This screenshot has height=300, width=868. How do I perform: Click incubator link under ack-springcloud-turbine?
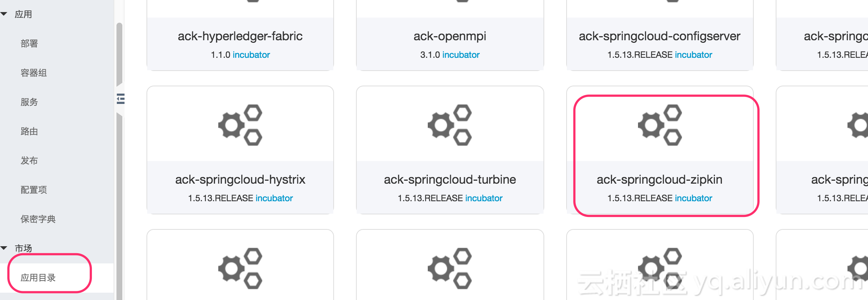tap(484, 198)
